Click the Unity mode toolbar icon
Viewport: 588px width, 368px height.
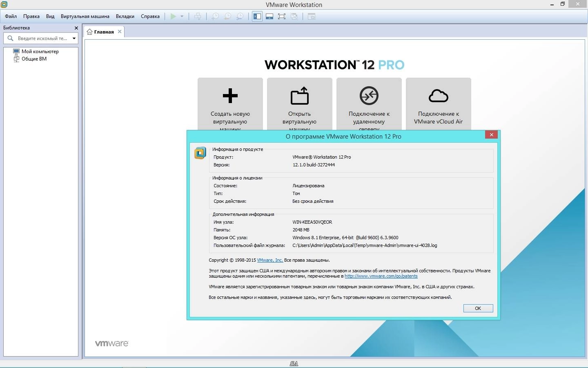point(294,16)
